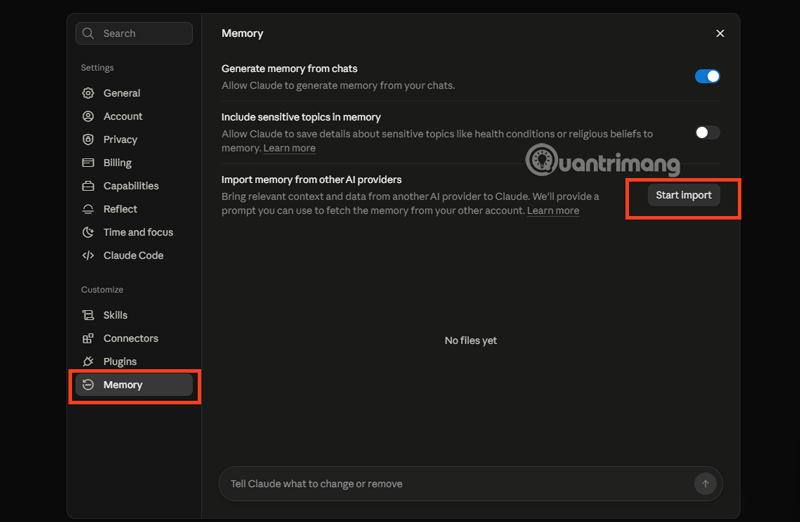Click the 'Memory' panel title
This screenshot has width=800, height=522.
tap(242, 33)
